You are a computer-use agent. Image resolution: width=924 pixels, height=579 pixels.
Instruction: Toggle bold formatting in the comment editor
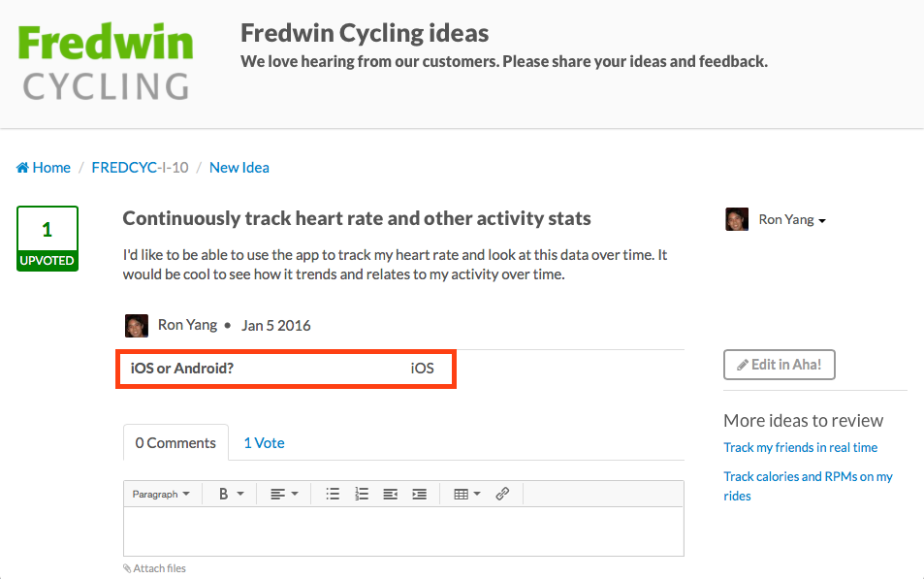[x=224, y=494]
